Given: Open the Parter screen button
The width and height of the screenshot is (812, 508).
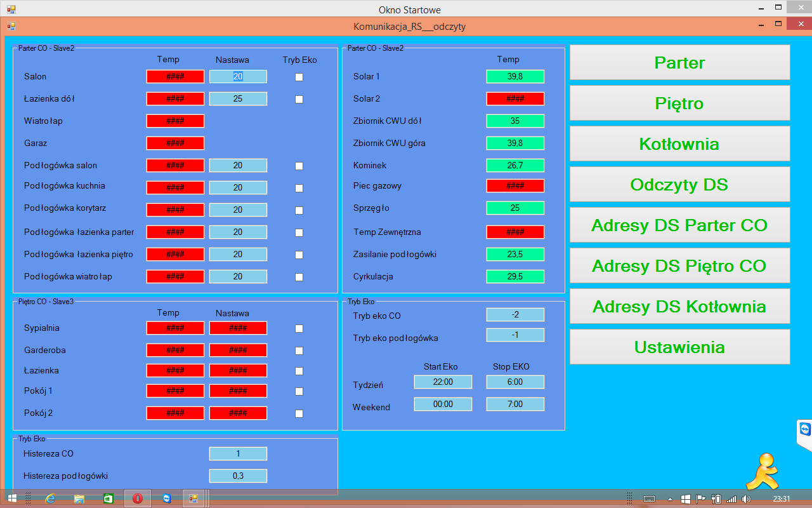Looking at the screenshot, I should tap(680, 62).
